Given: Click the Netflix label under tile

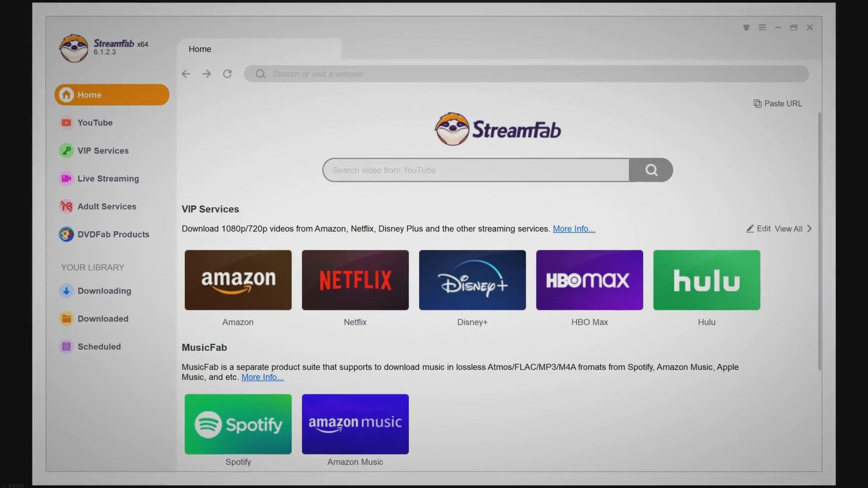Looking at the screenshot, I should click(x=355, y=322).
